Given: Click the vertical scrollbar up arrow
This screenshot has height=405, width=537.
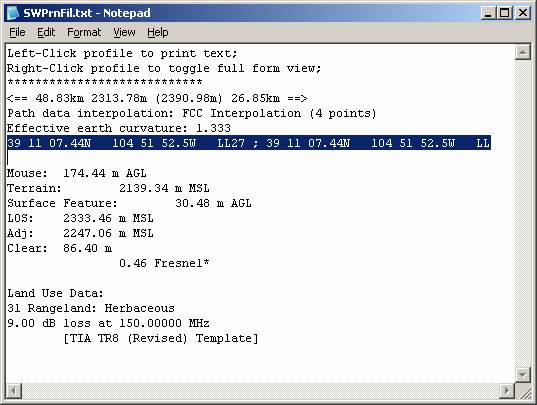Looking at the screenshot, I should click(x=523, y=52).
